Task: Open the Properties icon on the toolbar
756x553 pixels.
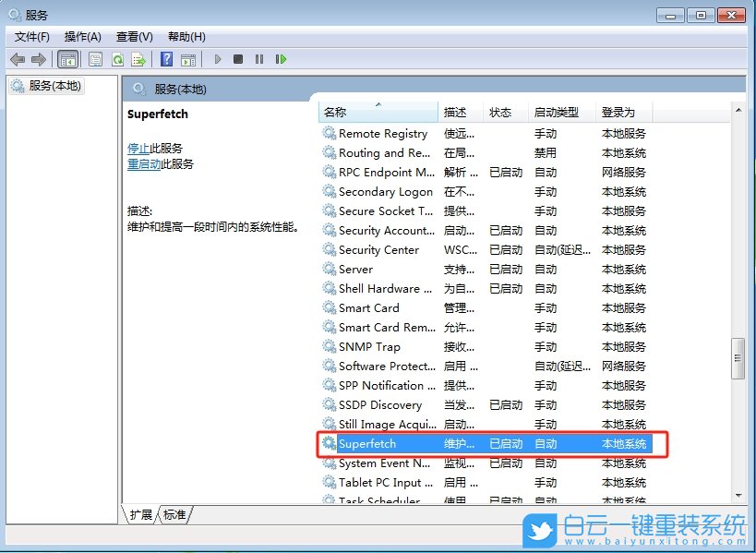Action: 95,59
